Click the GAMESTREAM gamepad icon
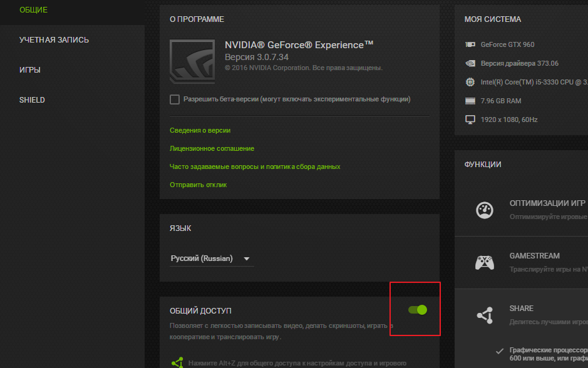The image size is (588, 368). tap(485, 262)
